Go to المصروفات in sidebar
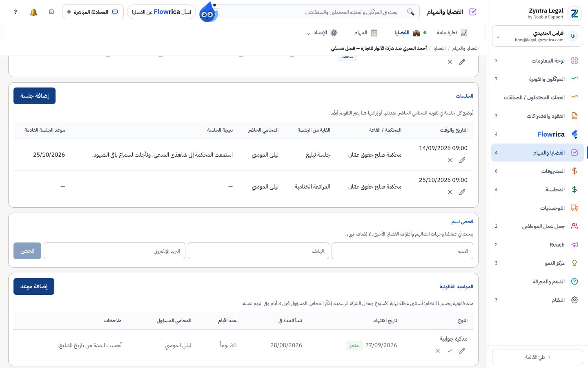The height and width of the screenshot is (368, 588). tap(537, 171)
